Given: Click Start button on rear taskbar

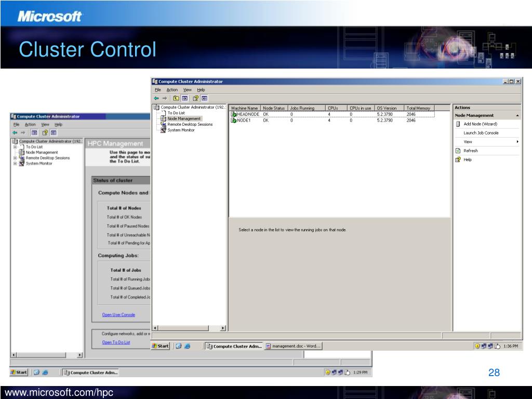Looking at the screenshot, I should pyautogui.click(x=18, y=372).
